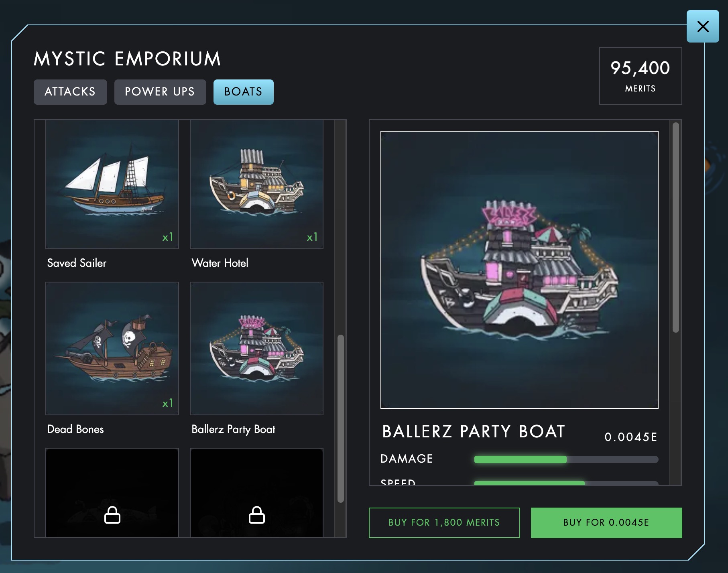The height and width of the screenshot is (573, 728).
Task: Choose the Water Hotel boat image
Action: (256, 184)
